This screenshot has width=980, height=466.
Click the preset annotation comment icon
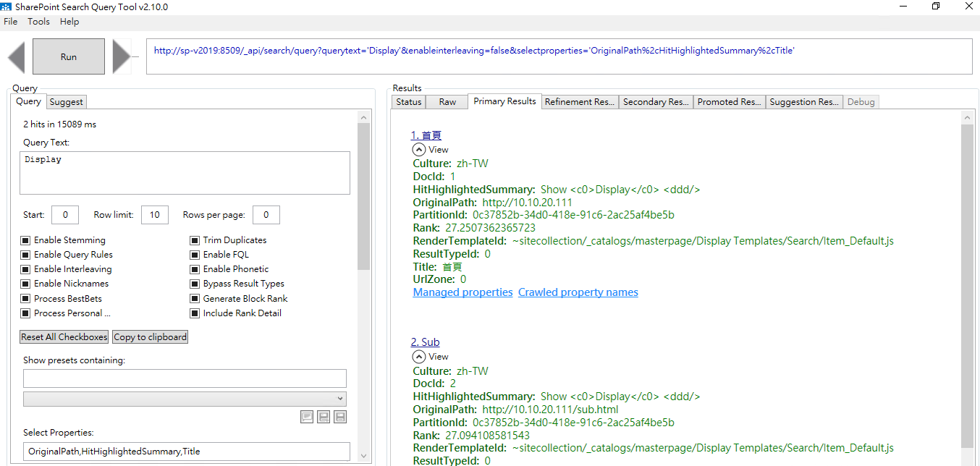pyautogui.click(x=307, y=416)
